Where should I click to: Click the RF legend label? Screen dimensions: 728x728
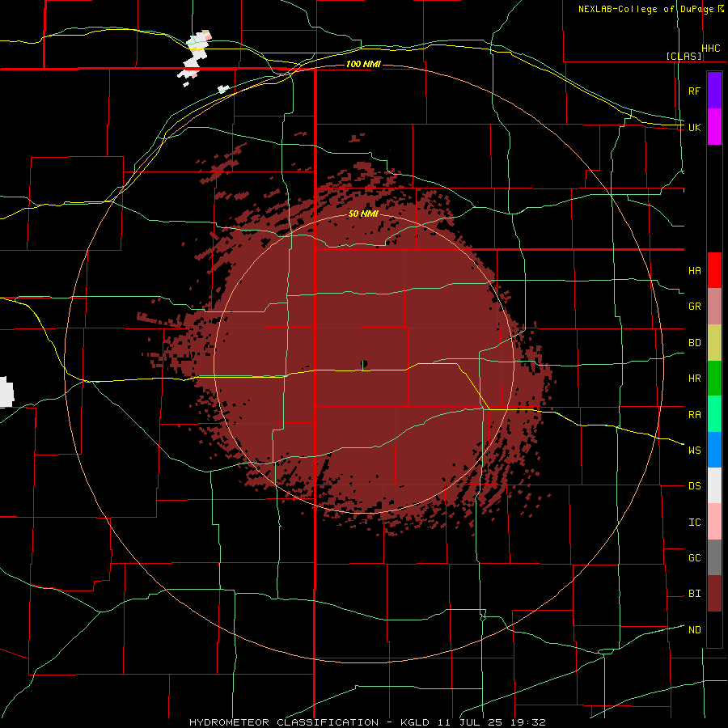point(694,91)
